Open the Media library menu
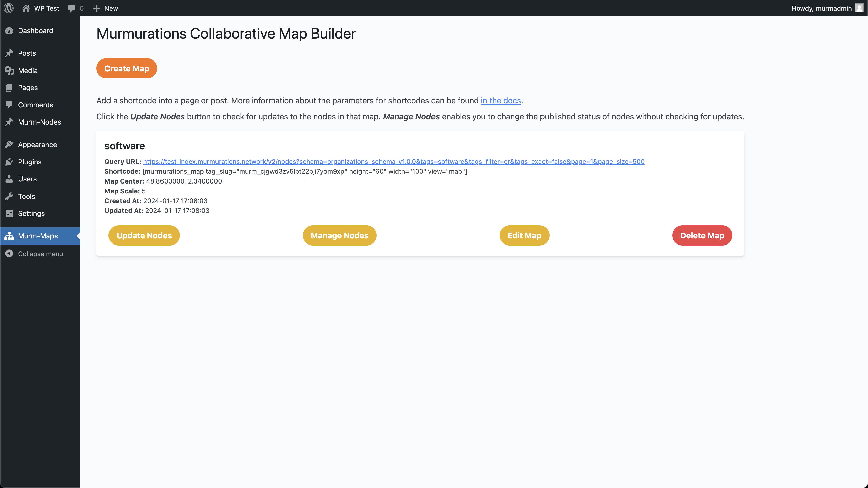 pos(28,70)
